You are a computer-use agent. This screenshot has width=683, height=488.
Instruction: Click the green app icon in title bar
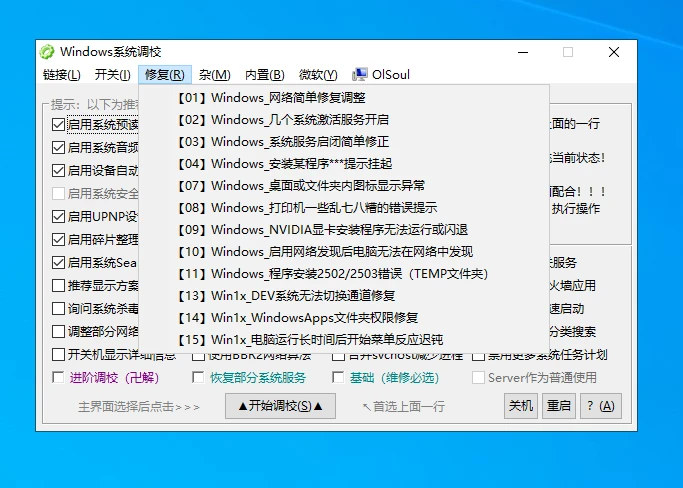point(47,52)
